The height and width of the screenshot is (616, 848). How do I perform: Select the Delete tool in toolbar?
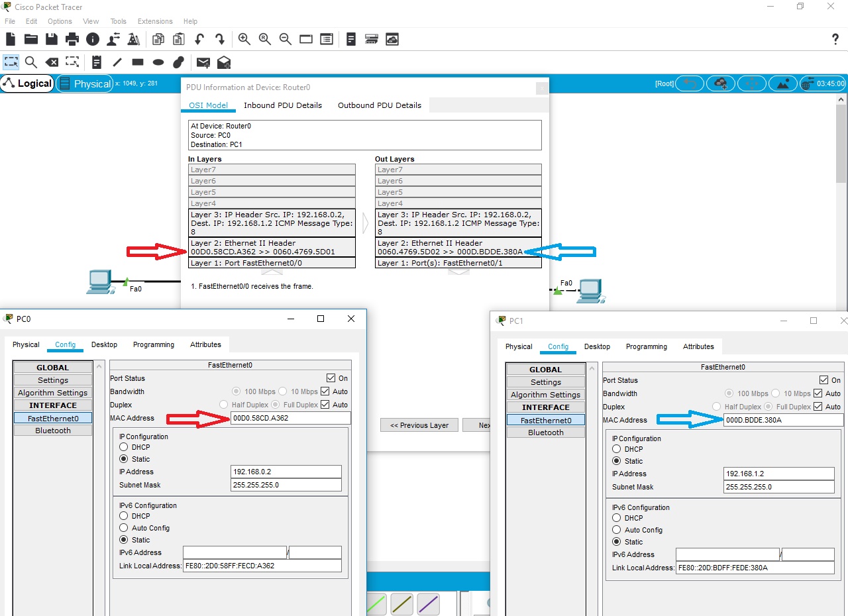pyautogui.click(x=51, y=62)
